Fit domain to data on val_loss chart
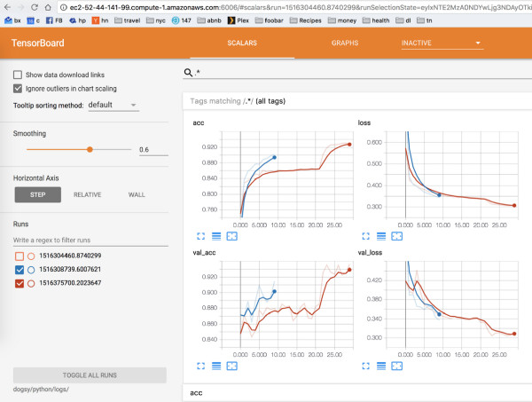 (396, 365)
